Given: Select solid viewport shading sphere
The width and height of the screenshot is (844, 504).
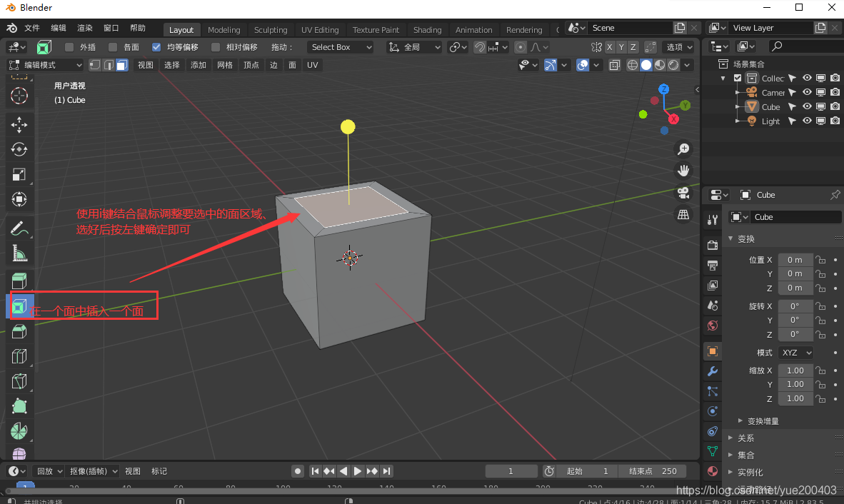Looking at the screenshot, I should 646,65.
